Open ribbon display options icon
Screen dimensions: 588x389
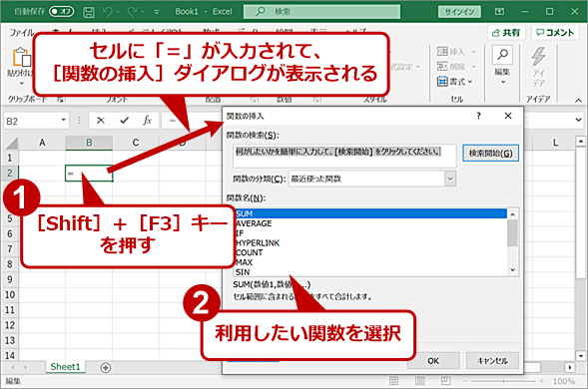pos(499,12)
